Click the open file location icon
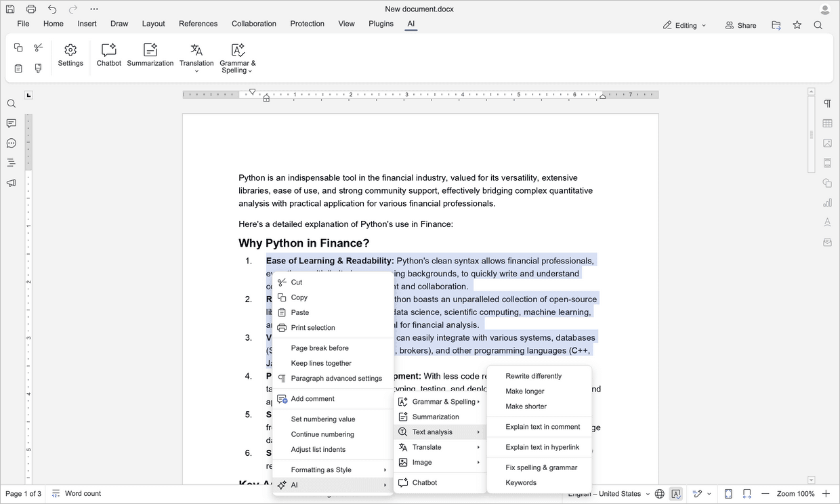 (776, 25)
